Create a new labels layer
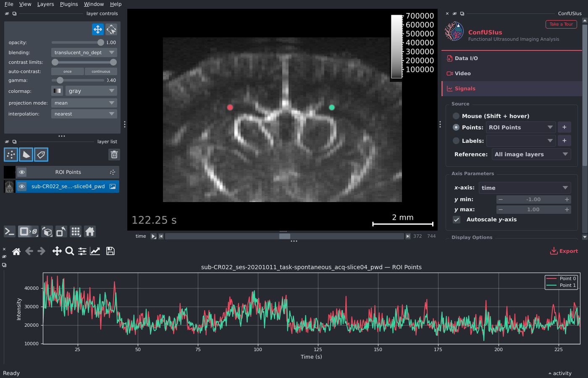The height and width of the screenshot is (378, 588). pos(41,155)
